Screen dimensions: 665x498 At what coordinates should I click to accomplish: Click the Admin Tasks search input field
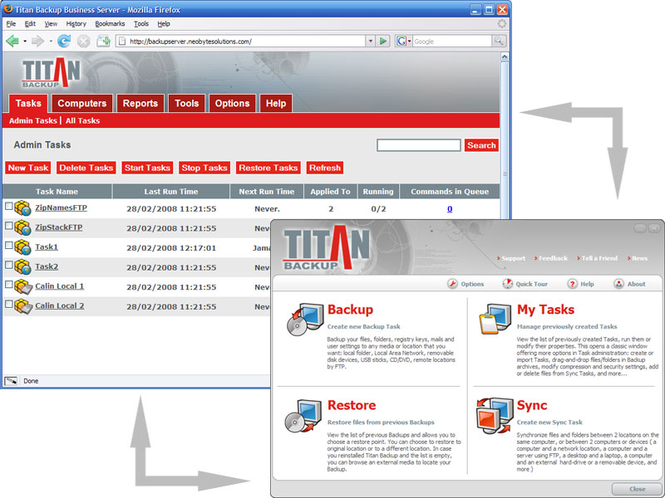pos(419,145)
